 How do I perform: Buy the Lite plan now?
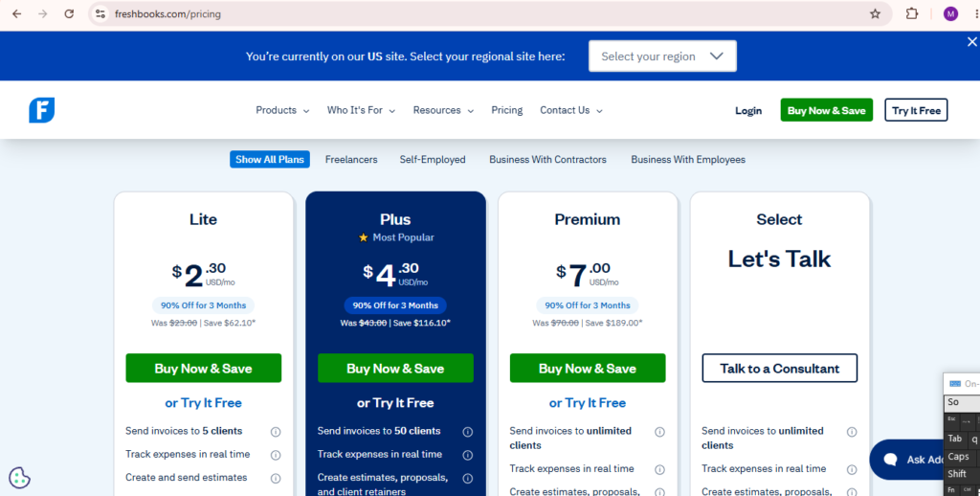tap(203, 369)
